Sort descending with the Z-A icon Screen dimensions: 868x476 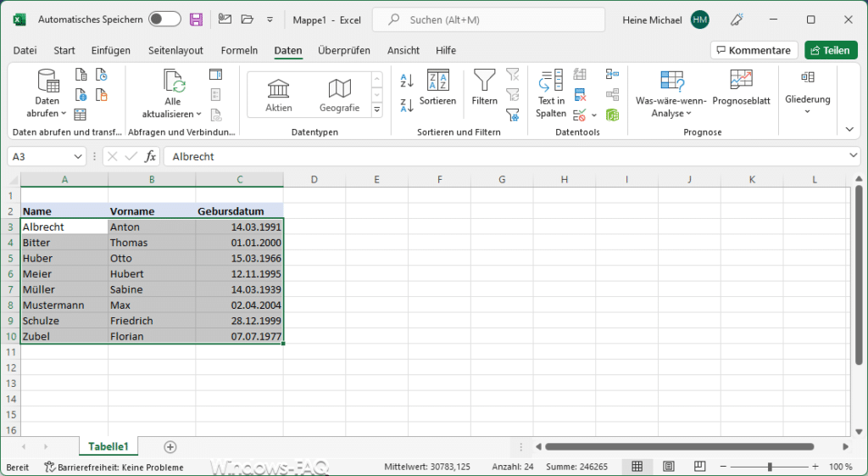point(407,105)
